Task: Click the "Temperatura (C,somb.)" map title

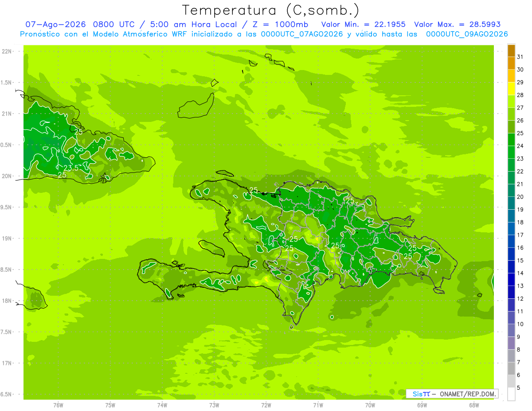Action: [270, 10]
